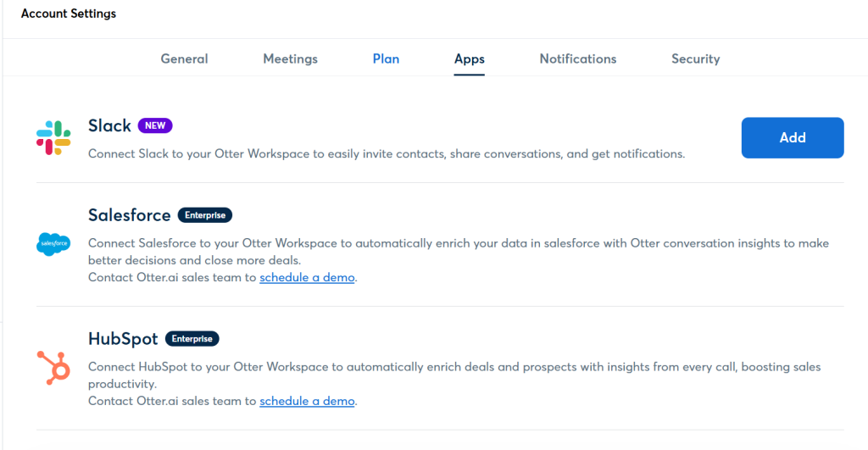Image resolution: width=868 pixels, height=450 pixels.
Task: Open the Notifications tab
Action: click(578, 58)
